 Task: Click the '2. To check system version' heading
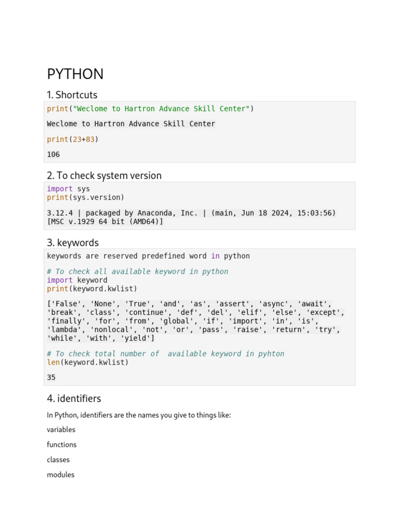[x=104, y=176]
